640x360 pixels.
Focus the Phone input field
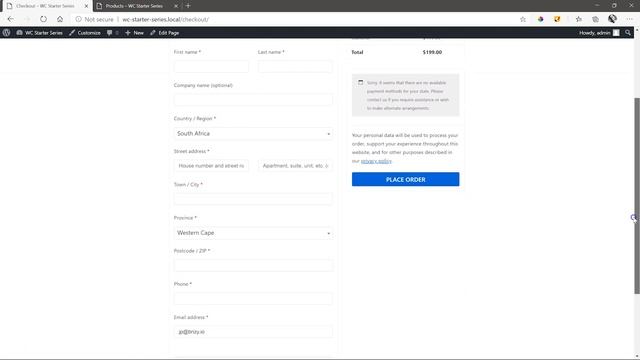click(x=253, y=298)
